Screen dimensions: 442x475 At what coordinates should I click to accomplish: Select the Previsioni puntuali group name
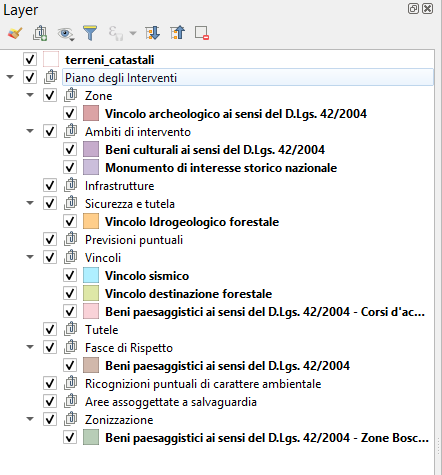[134, 240]
